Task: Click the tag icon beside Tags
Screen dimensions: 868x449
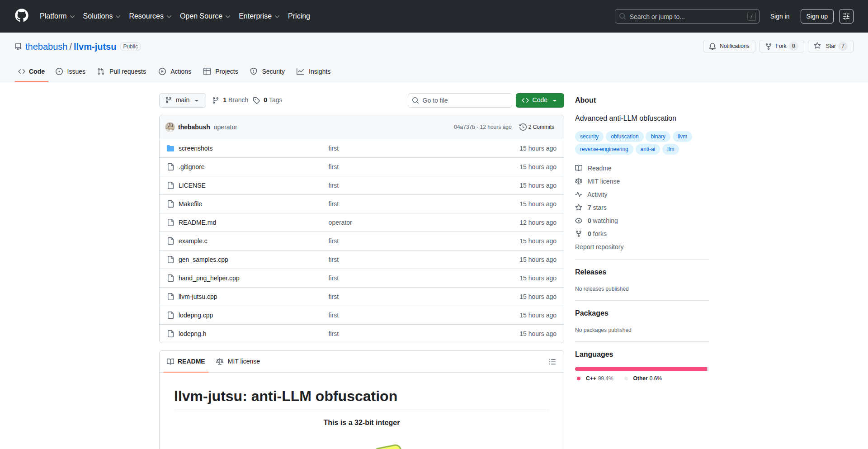Action: click(x=256, y=100)
